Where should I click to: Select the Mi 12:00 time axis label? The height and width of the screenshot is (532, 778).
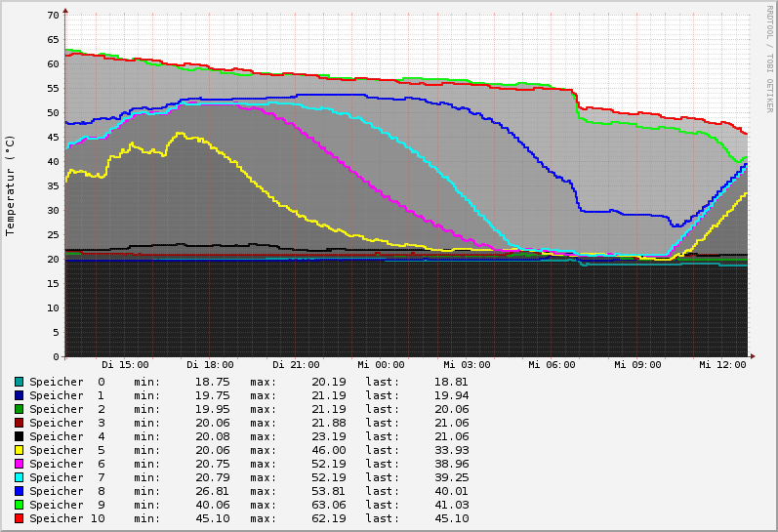click(x=722, y=365)
